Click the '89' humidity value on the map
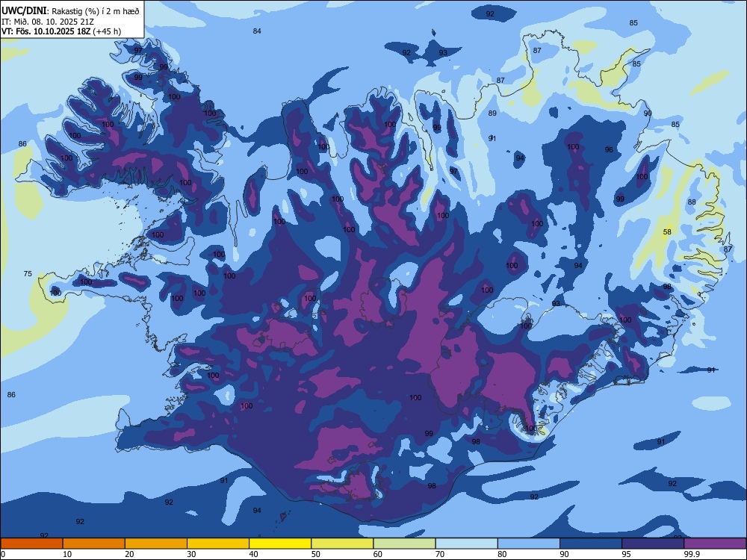The image size is (747, 560). 492,113
